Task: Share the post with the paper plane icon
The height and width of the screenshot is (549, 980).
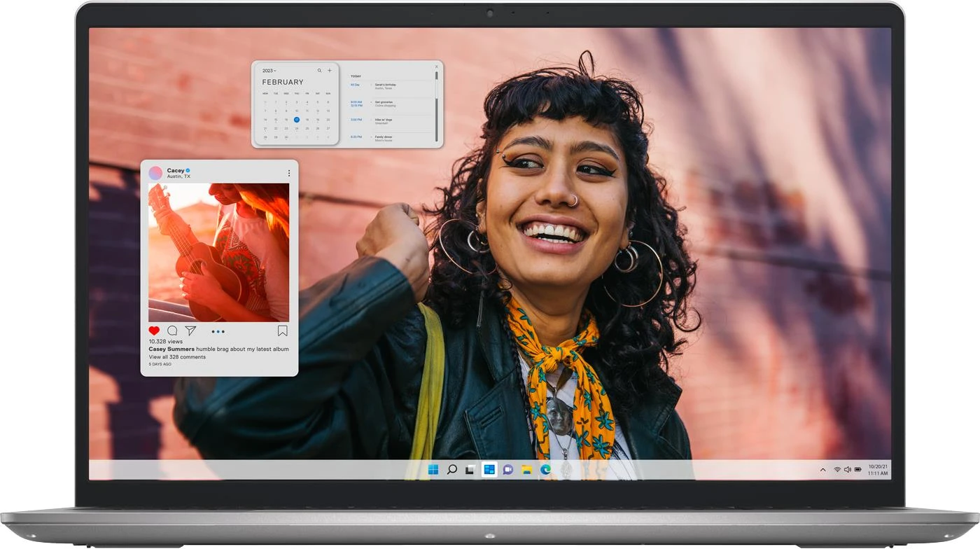Action: pos(190,331)
